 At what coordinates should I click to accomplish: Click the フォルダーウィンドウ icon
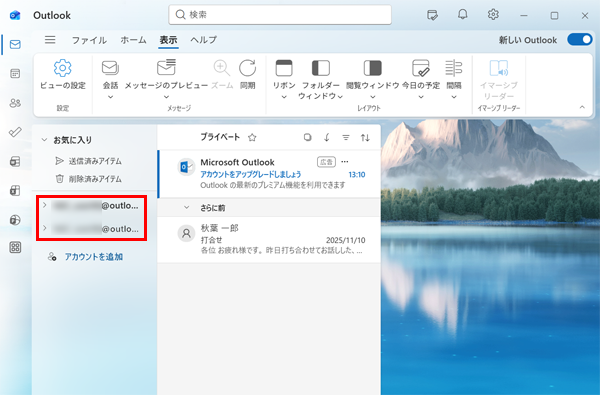pos(321,68)
